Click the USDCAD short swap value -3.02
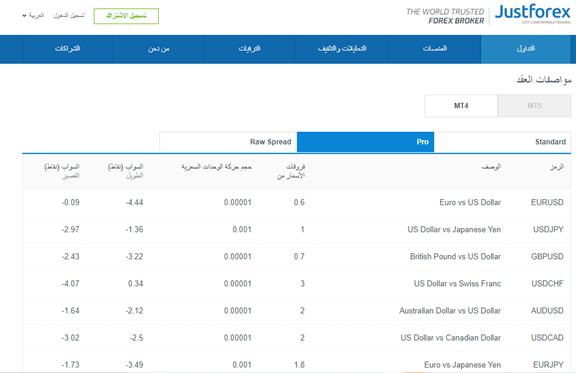Viewport: 576px width, 373px height. [71, 338]
